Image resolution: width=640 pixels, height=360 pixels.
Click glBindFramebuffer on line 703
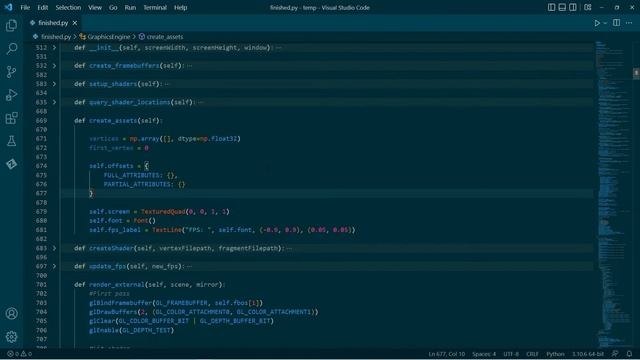coord(120,303)
